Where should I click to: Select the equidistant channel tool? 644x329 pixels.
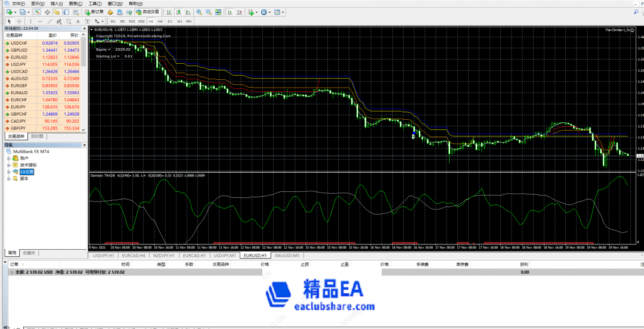click(58, 21)
